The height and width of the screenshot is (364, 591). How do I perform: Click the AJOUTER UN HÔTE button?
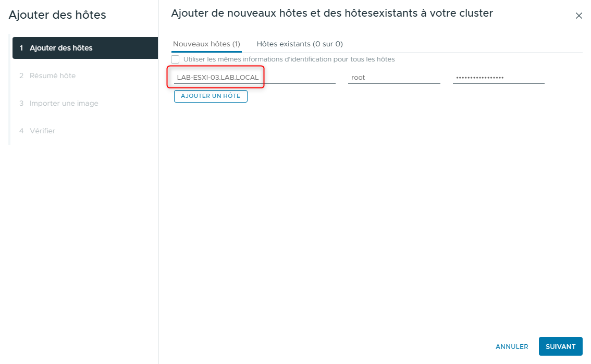[211, 96]
